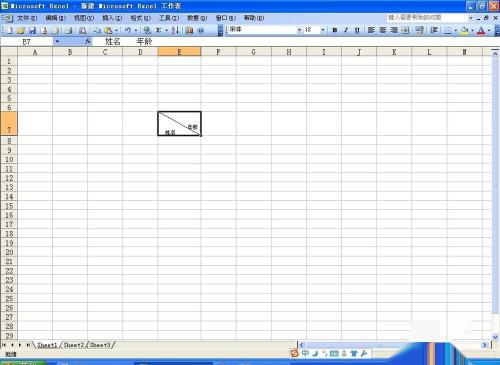
Task: Create a new workbook using the blank page icon
Action: point(9,30)
